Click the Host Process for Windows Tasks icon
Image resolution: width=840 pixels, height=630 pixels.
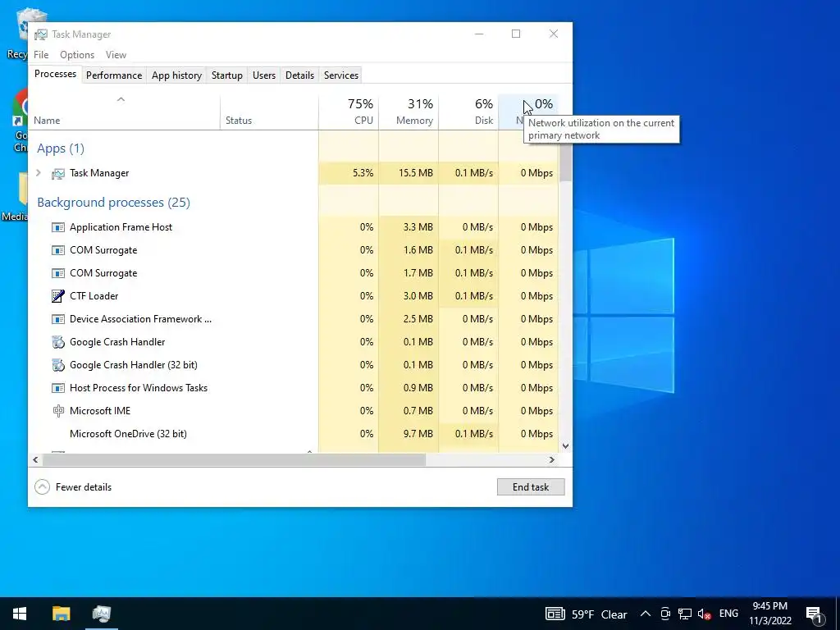point(58,388)
